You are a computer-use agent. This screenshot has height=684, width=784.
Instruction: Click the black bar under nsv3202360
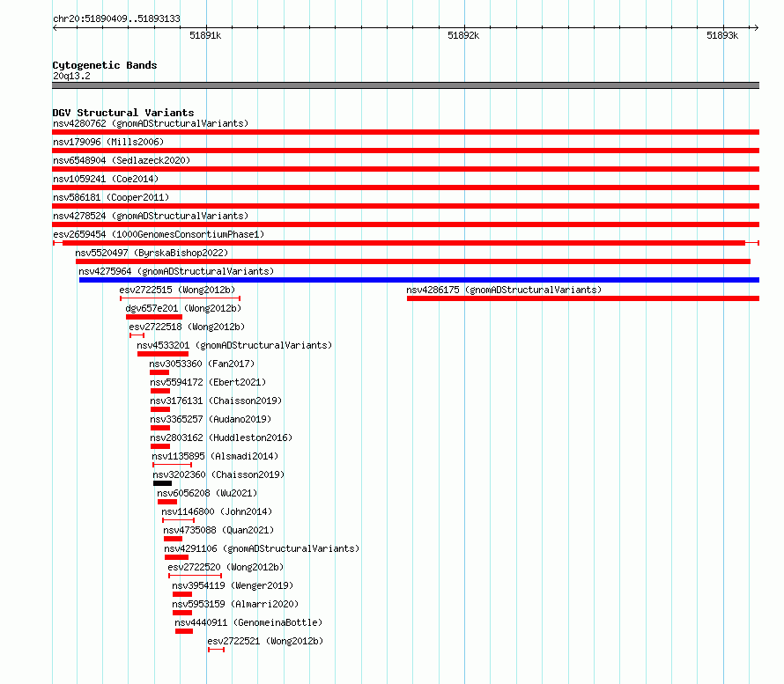(162, 483)
